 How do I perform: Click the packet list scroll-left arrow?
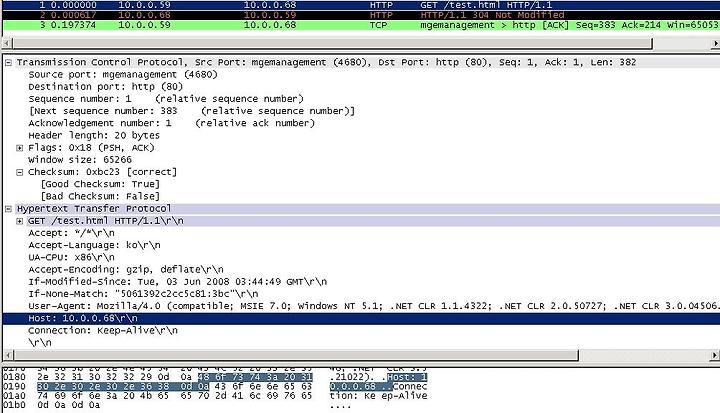[x=7, y=43]
